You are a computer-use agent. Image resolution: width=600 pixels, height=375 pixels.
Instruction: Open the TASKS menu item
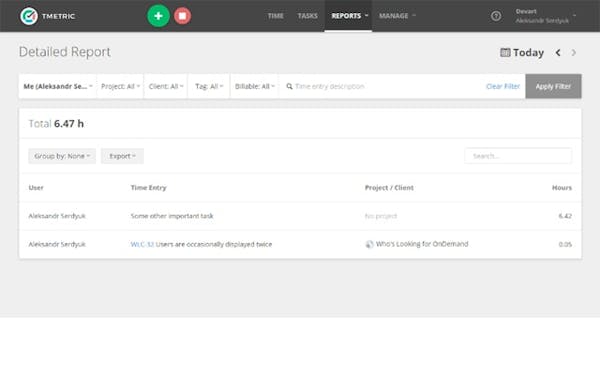(308, 16)
